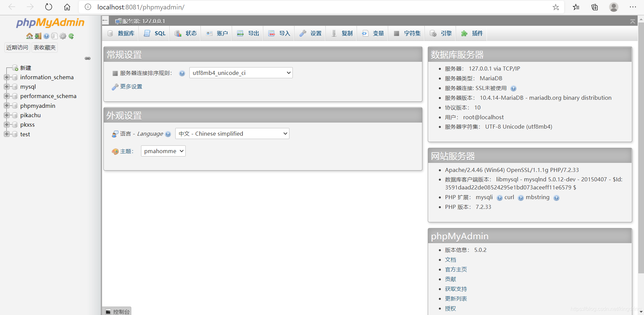The height and width of the screenshot is (315, 644).
Task: Open the 文档 link in phpMyAdmin panel
Action: click(x=451, y=260)
